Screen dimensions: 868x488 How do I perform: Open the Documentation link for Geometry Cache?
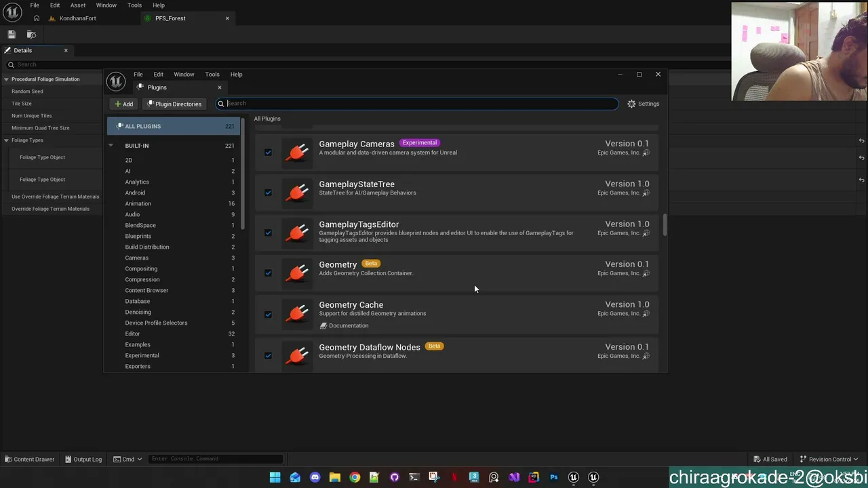(x=344, y=326)
